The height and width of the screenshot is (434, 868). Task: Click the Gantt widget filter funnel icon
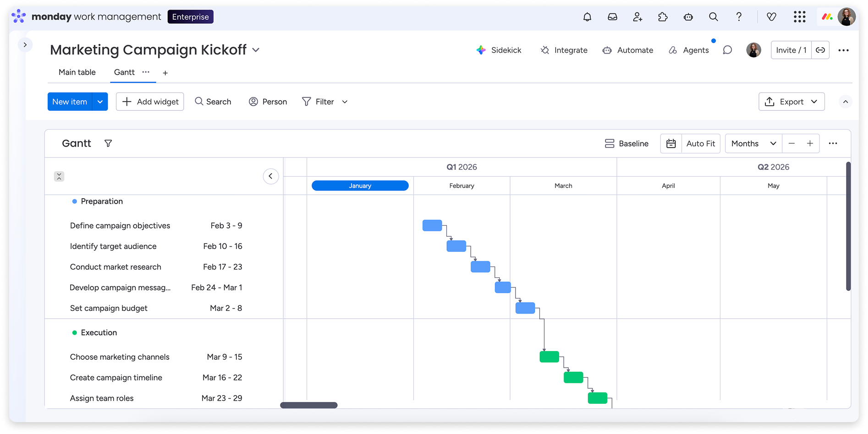(x=108, y=144)
